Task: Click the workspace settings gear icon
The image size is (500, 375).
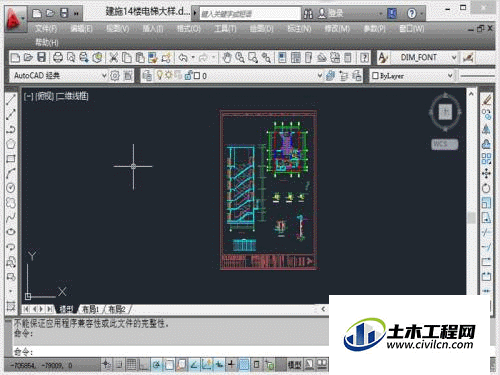Action: pos(115,76)
